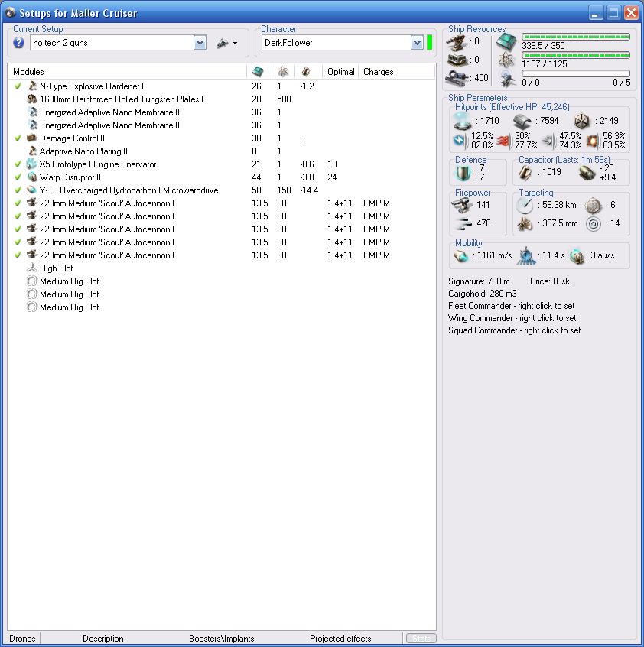The height and width of the screenshot is (647, 644).
Task: Click the max velocity icon in Mobility
Action: (x=461, y=256)
